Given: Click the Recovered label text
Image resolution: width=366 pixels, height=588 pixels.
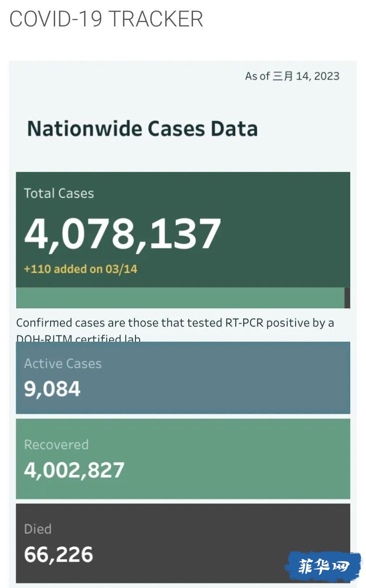Looking at the screenshot, I should (x=56, y=445).
